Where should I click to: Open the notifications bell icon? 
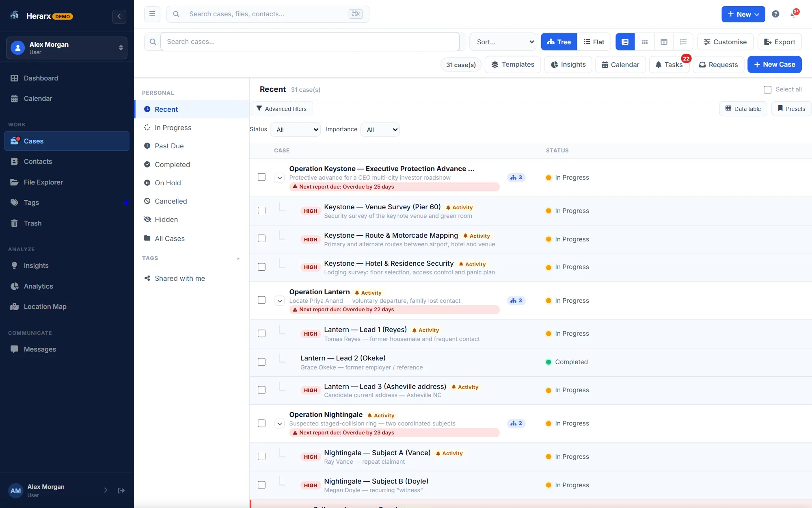793,14
